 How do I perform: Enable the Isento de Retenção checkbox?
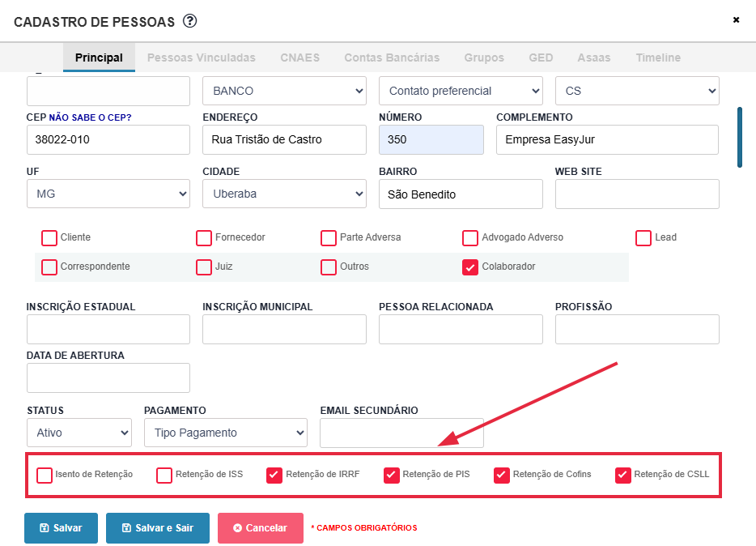point(45,475)
